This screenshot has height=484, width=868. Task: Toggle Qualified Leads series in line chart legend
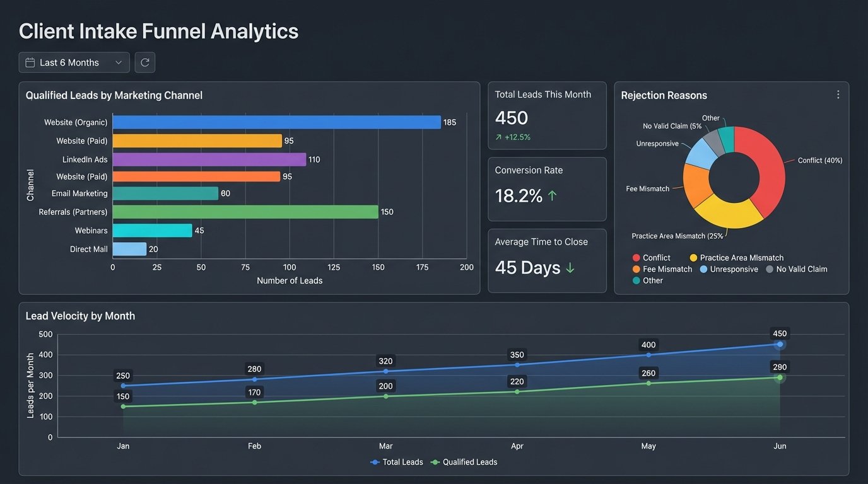pyautogui.click(x=464, y=462)
